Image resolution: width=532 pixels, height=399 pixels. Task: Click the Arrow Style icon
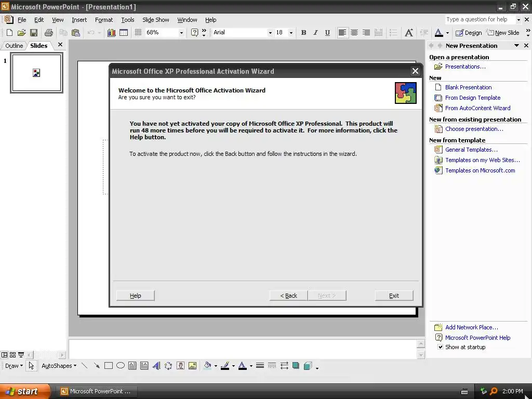[284, 365]
